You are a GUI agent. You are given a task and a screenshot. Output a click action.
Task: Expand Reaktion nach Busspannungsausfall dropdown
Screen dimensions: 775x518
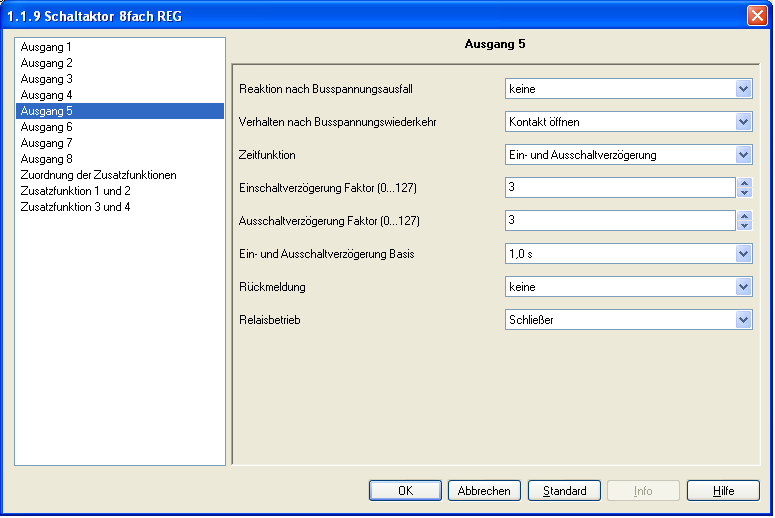743,89
